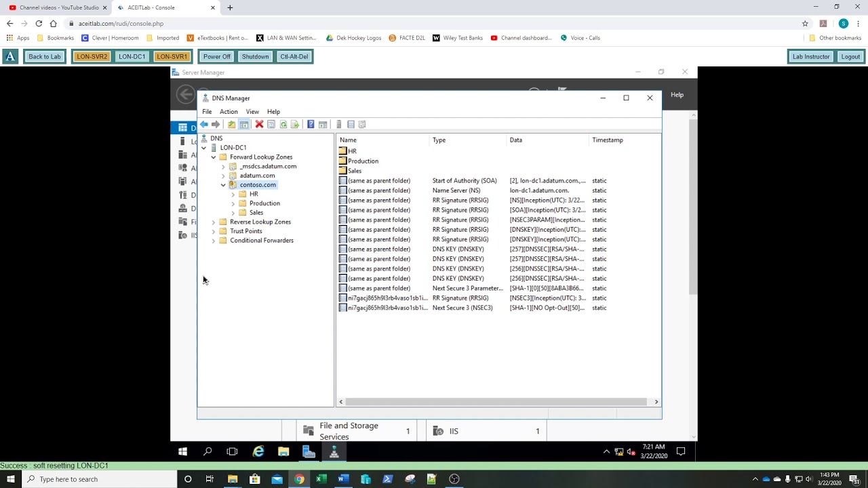Show hidden icons in the VM tray

[x=606, y=451]
